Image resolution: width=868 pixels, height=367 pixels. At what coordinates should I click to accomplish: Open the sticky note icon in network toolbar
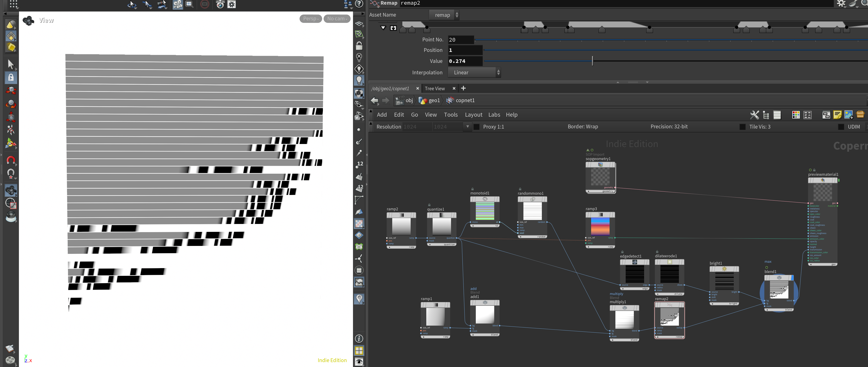837,115
